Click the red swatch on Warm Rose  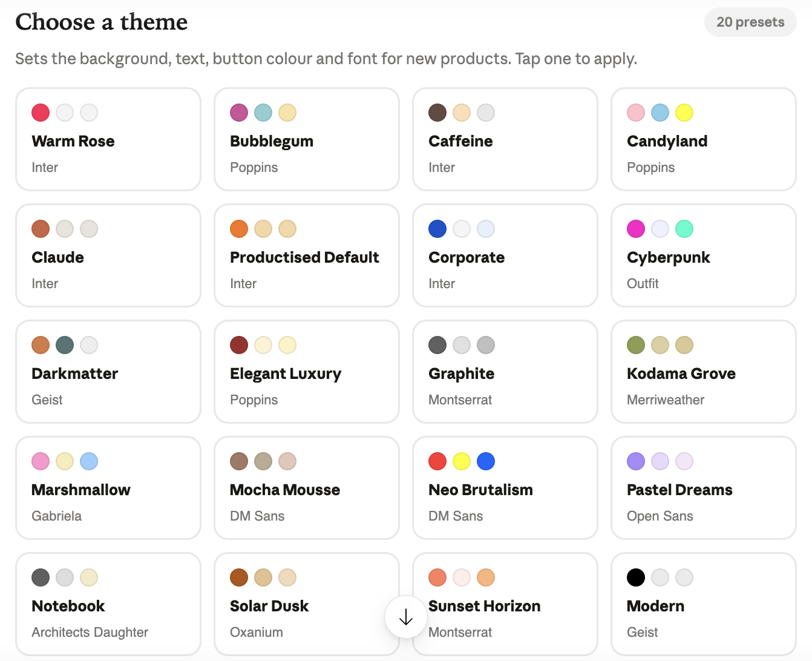tap(41, 113)
